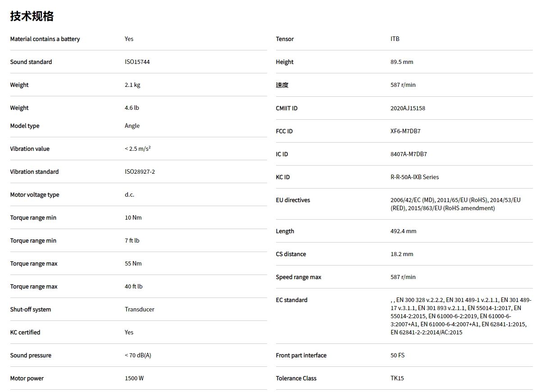Click the 1500 W motor power value
545x392 pixels.
pyautogui.click(x=134, y=378)
